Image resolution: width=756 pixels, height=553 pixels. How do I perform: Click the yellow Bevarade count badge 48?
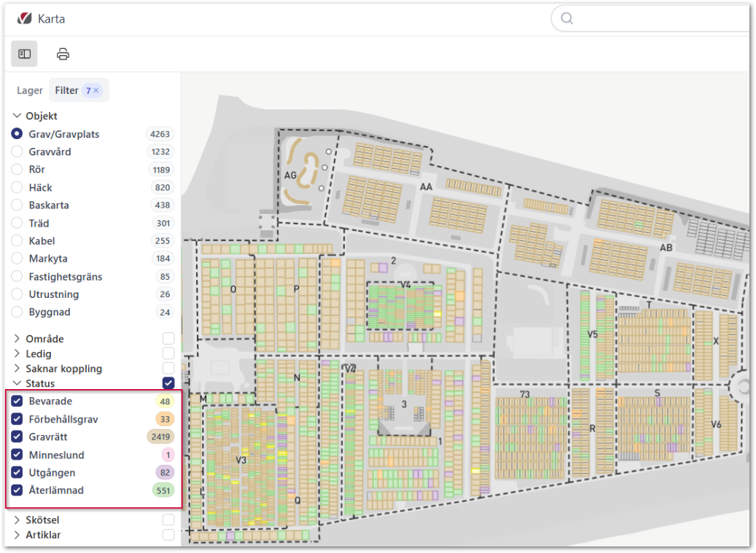pos(165,401)
